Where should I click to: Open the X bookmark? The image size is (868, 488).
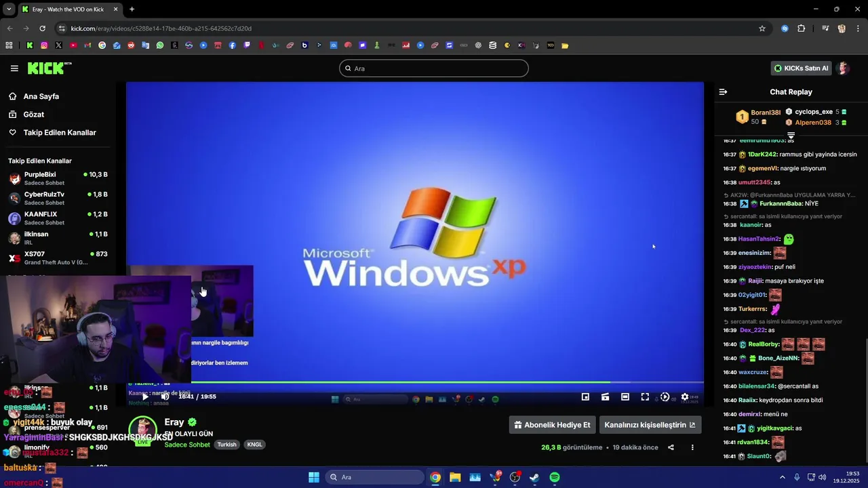point(58,45)
